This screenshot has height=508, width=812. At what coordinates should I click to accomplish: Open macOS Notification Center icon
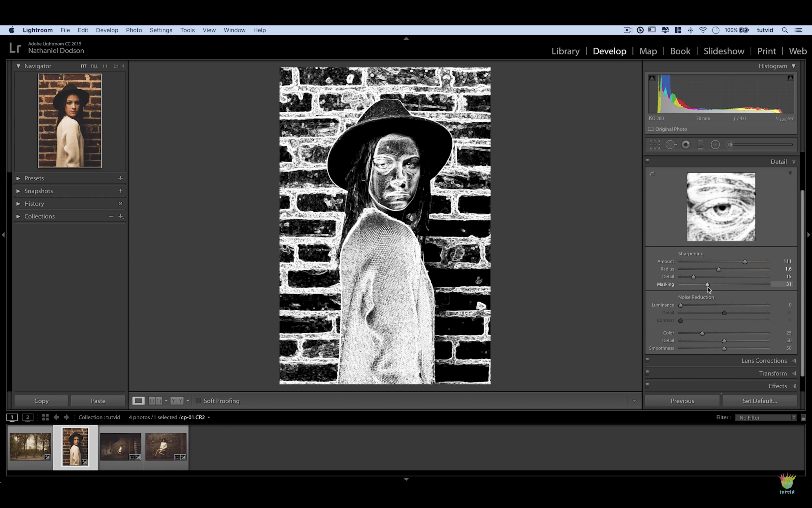point(798,30)
